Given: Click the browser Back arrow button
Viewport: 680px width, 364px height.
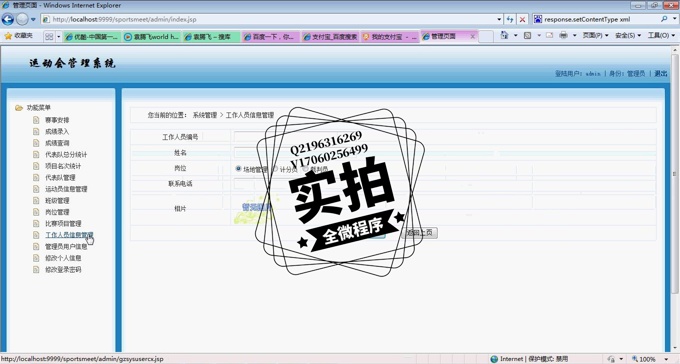Looking at the screenshot, I should [8, 20].
